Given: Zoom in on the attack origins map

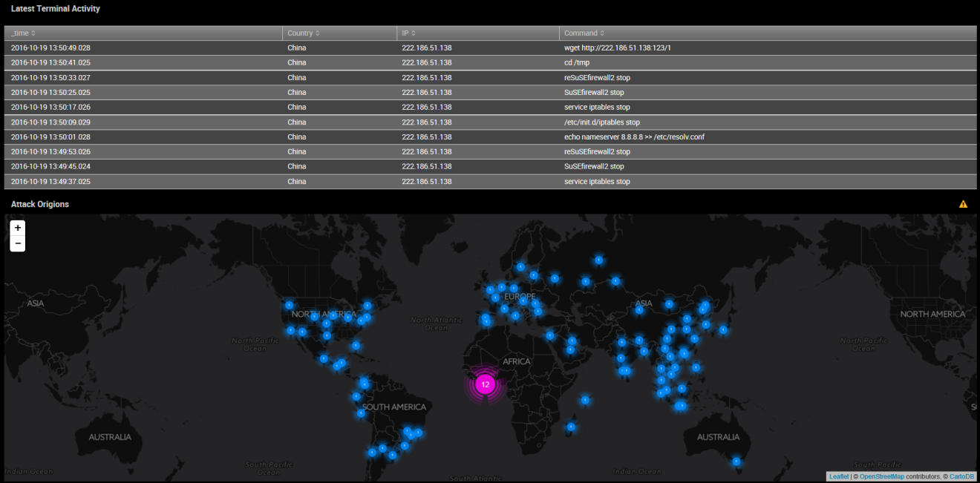Looking at the screenshot, I should tap(18, 228).
